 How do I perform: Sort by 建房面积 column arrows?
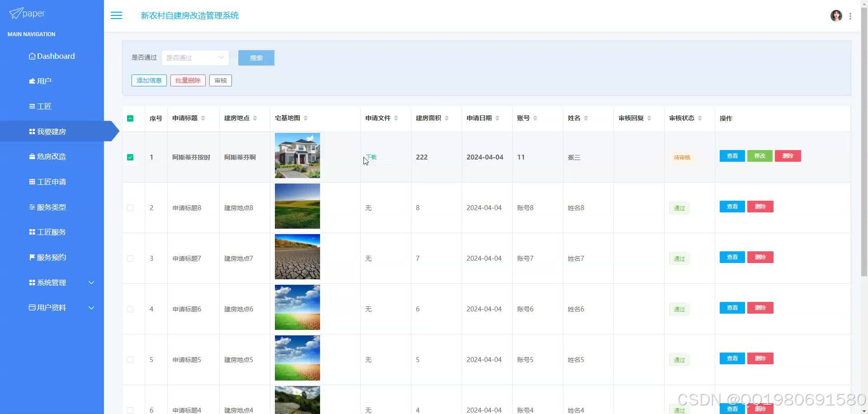tap(447, 118)
